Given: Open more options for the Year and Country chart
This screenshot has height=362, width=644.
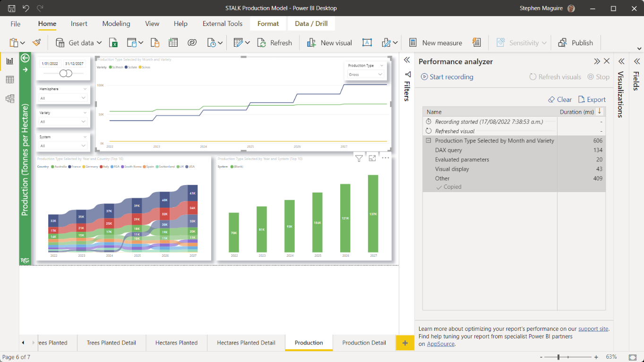Looking at the screenshot, I should [x=385, y=158].
